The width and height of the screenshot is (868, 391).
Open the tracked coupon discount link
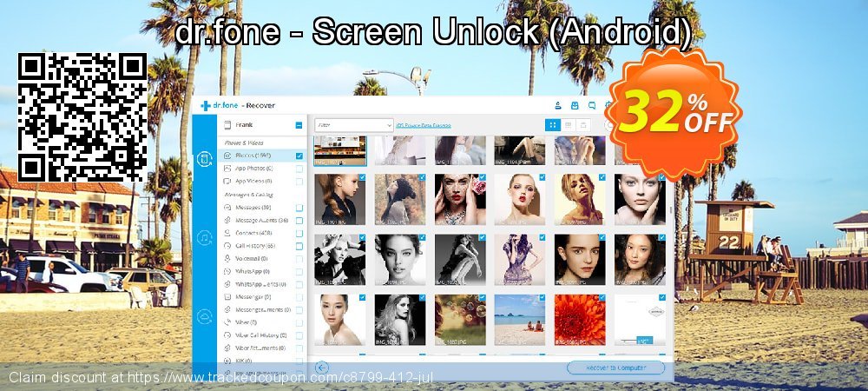[280, 378]
